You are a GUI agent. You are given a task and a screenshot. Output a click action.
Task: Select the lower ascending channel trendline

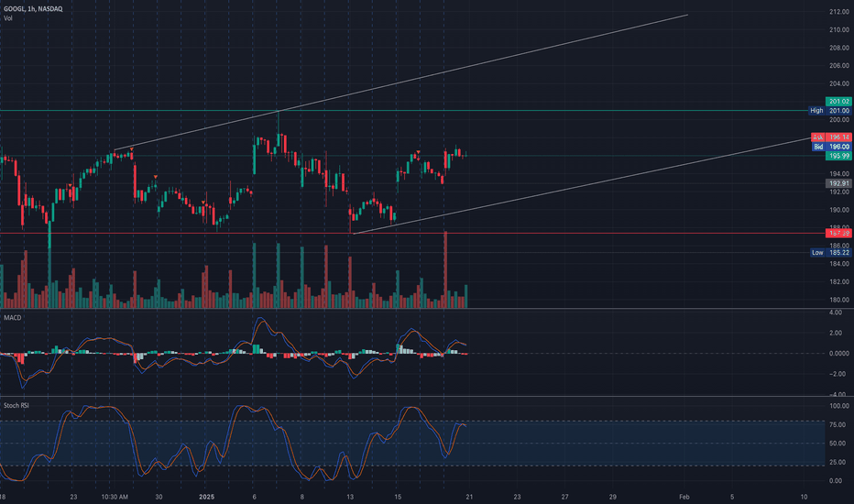pos(582,186)
